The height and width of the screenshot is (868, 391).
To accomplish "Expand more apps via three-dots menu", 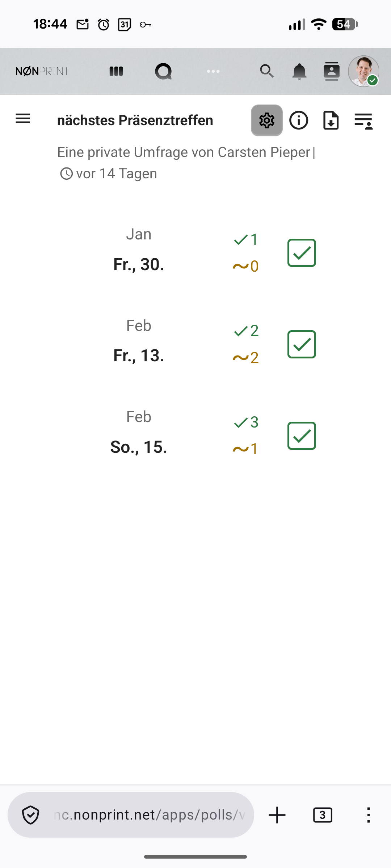I will (213, 71).
